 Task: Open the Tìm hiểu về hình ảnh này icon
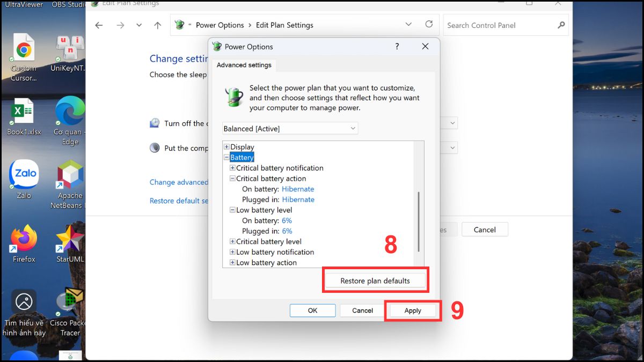tap(24, 314)
